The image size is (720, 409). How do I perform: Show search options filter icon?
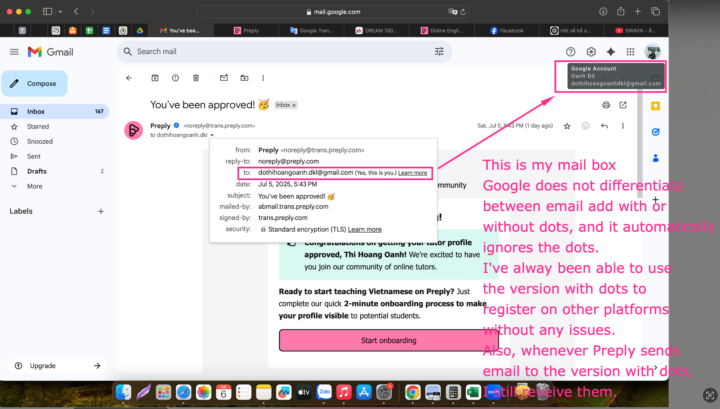[439, 51]
